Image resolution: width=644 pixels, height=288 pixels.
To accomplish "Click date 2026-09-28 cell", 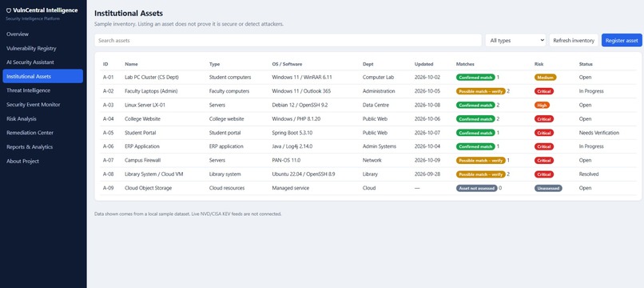I will [427, 174].
